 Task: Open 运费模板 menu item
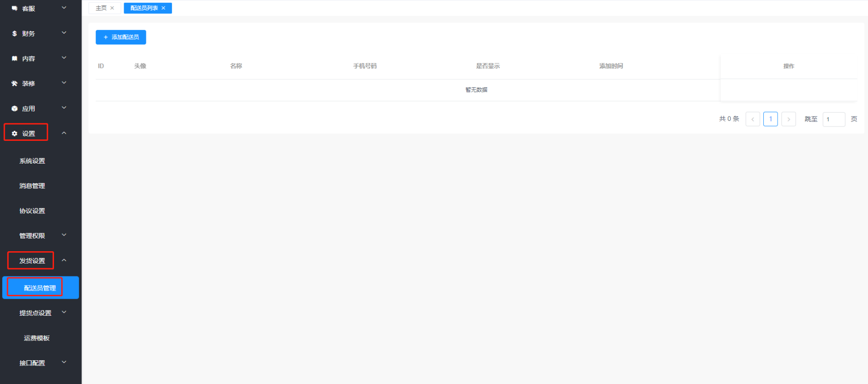(x=37, y=338)
